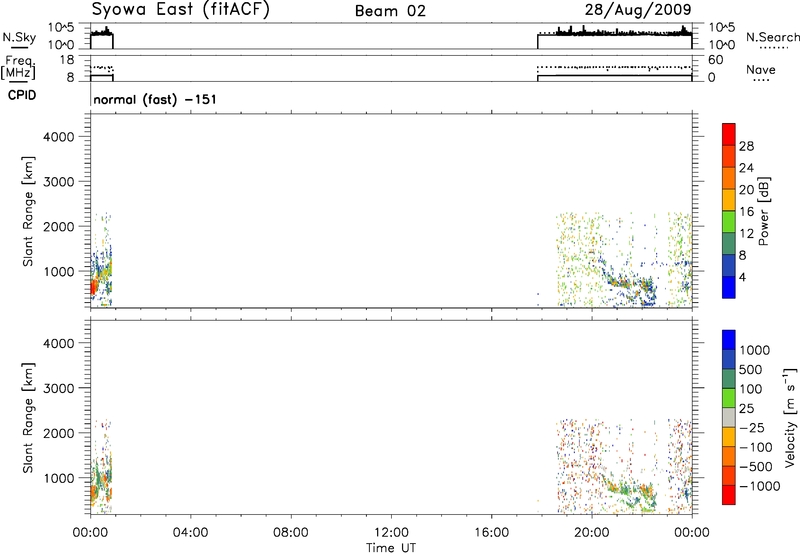This screenshot has width=800, height=554.
Task: Click the gray Velocity segment between 25 and -25
Action: point(729,417)
